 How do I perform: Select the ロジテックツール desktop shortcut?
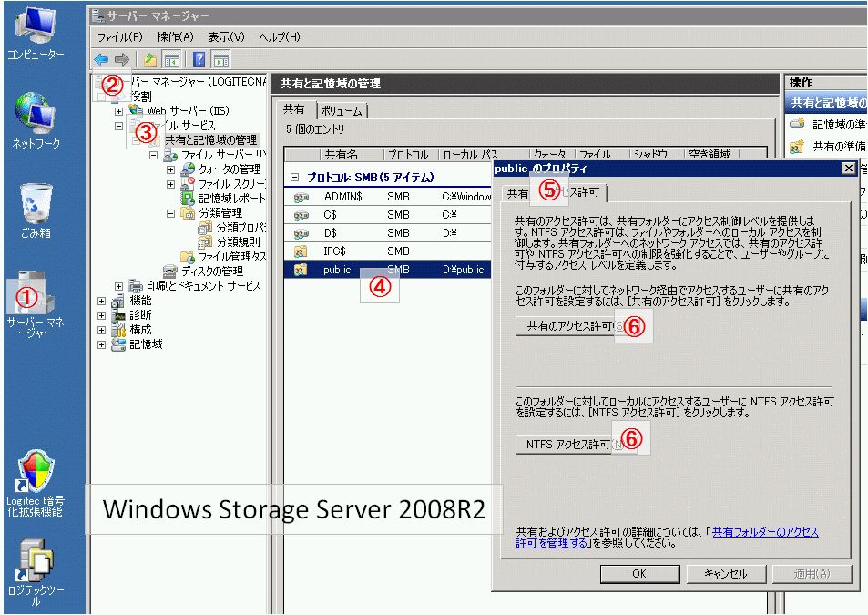coord(36,572)
